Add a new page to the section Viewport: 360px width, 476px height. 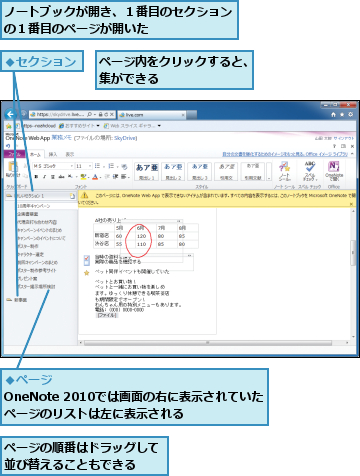click(x=72, y=196)
